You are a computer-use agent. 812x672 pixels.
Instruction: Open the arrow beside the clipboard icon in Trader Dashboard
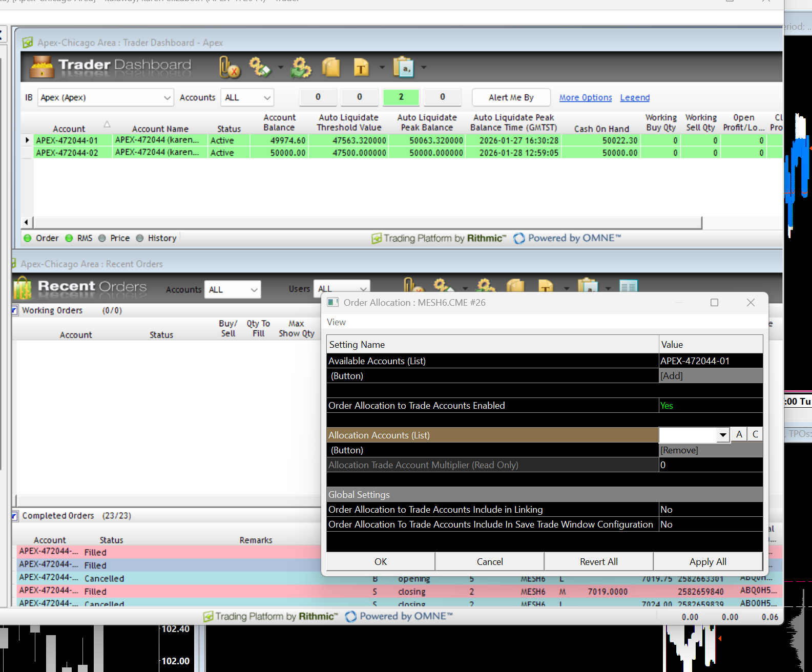[424, 67]
